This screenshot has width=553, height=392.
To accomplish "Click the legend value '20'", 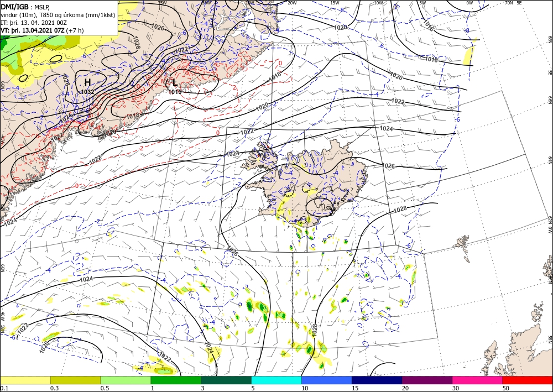I will click(x=405, y=388).
